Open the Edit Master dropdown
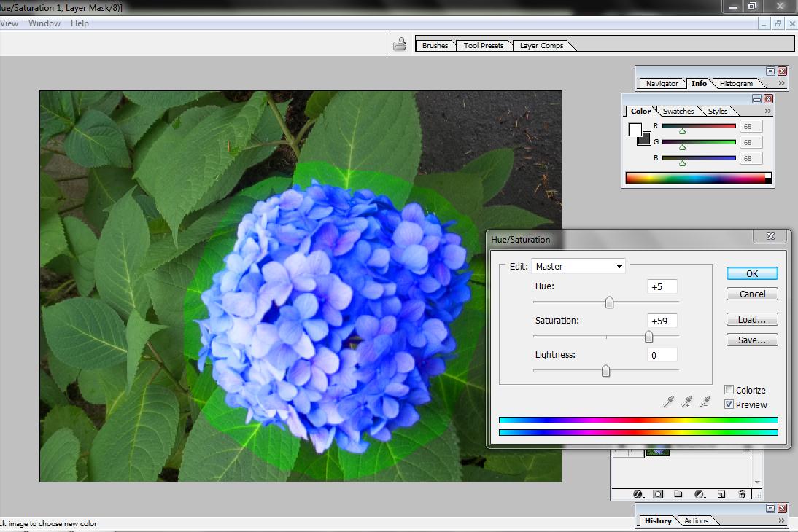Screen dimensions: 798x532 [578, 267]
